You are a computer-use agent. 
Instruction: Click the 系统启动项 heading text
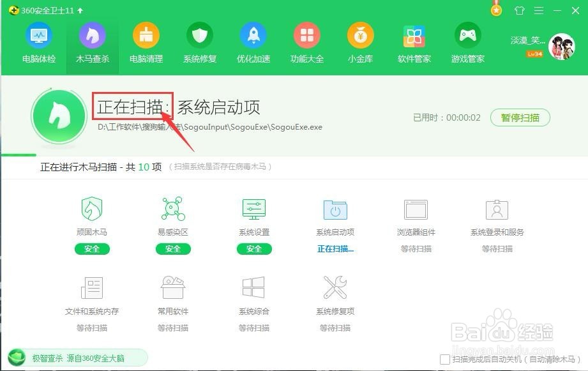pyautogui.click(x=218, y=108)
